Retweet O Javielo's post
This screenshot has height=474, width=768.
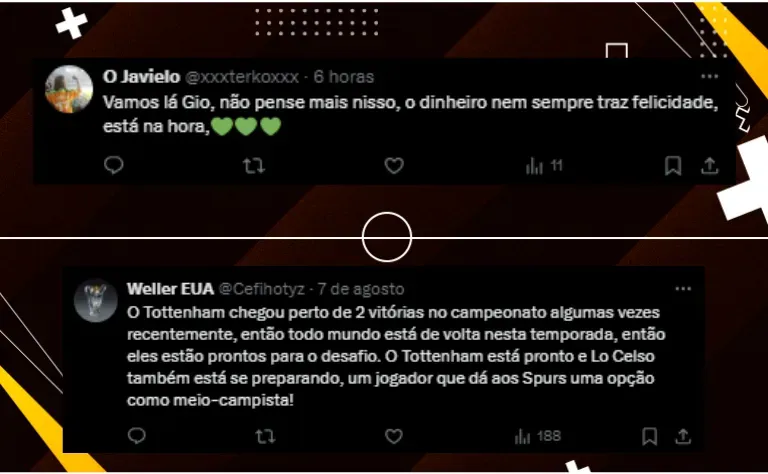pyautogui.click(x=254, y=166)
